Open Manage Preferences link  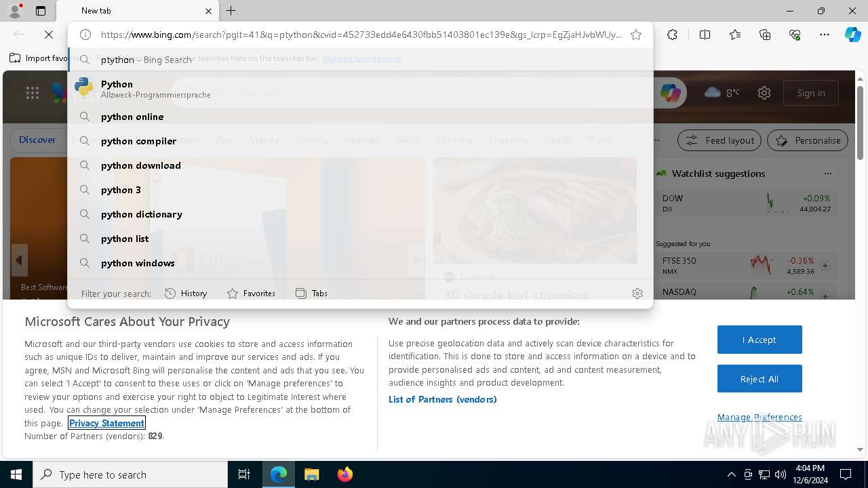click(x=759, y=417)
